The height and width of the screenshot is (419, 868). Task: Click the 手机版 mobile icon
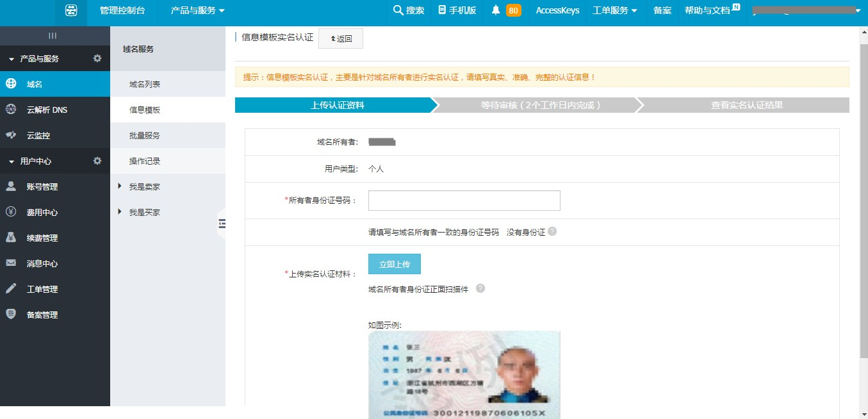[x=457, y=10]
